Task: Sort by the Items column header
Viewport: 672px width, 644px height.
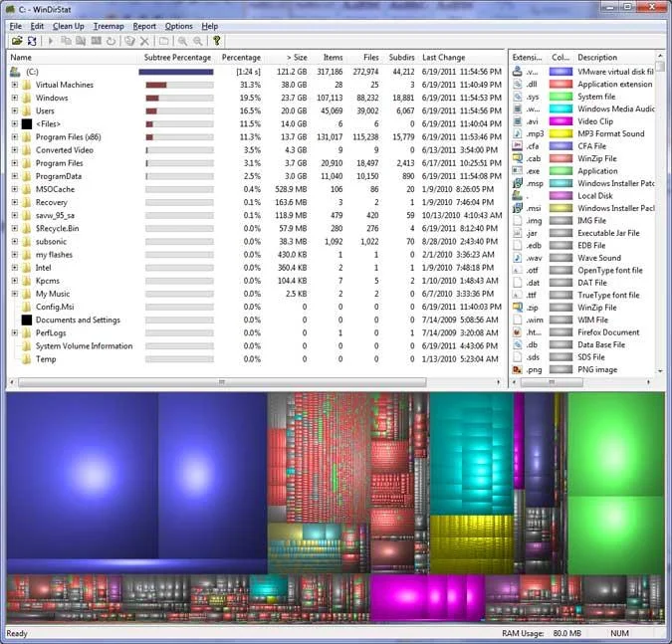Action: [333, 58]
